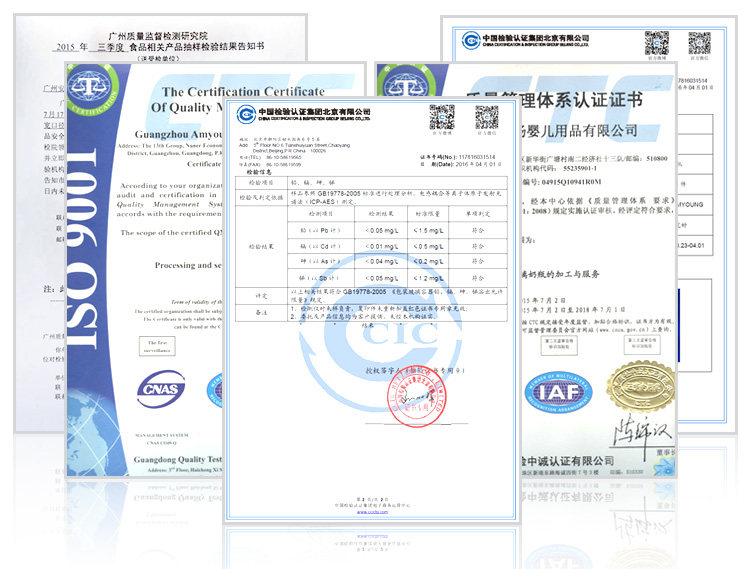Click 'GB19778-2005' in the ICP-AES method row
Viewport: 750px width, 569px height.
(x=339, y=194)
